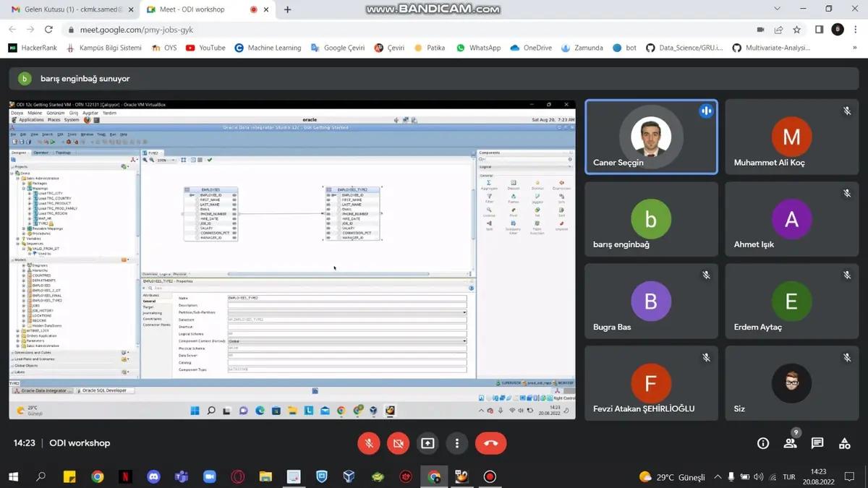Image resolution: width=868 pixels, height=488 pixels.
Task: Reload the Meet page
Action: coord(48,30)
